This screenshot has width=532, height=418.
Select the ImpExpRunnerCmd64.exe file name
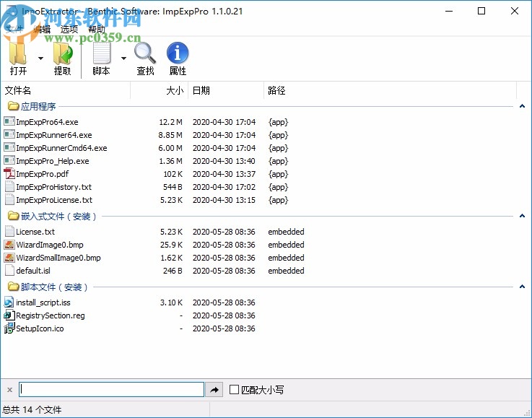tap(61, 148)
